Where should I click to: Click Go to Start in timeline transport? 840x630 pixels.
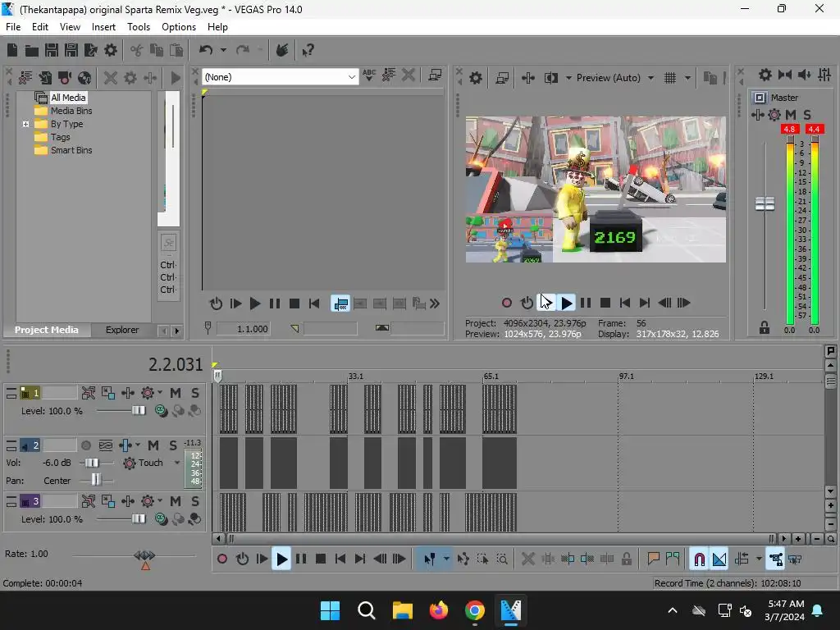click(340, 559)
